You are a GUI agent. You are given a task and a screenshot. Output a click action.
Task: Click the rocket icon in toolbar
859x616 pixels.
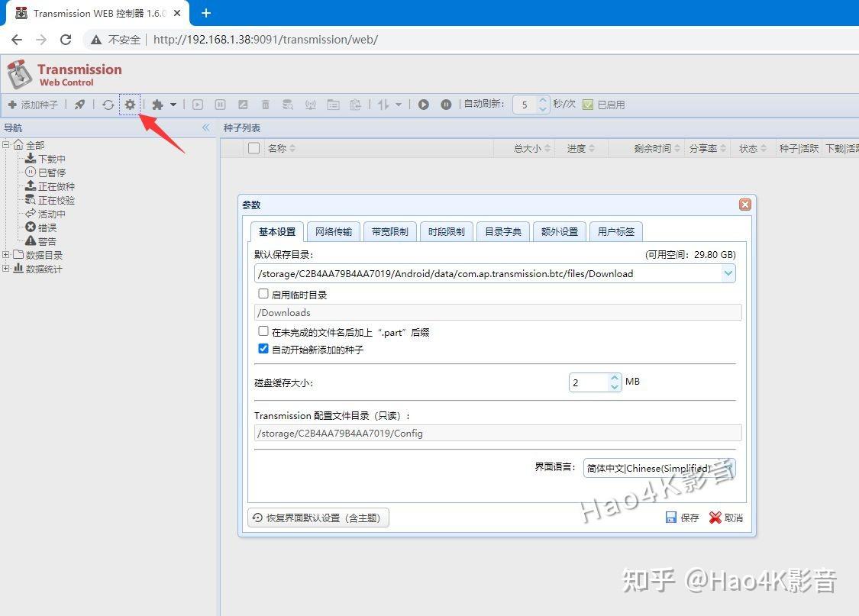pyautogui.click(x=80, y=104)
